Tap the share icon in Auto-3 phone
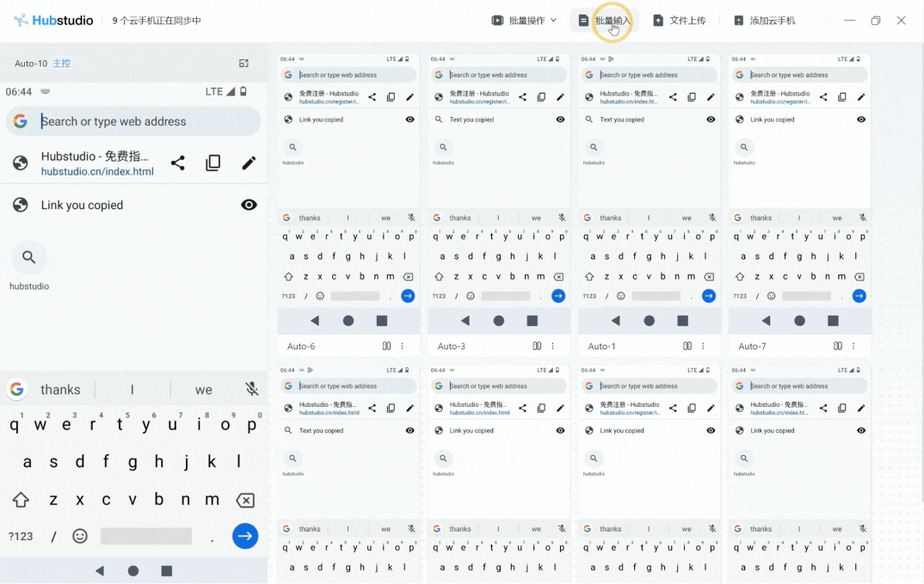The height and width of the screenshot is (584, 924). pos(523,96)
